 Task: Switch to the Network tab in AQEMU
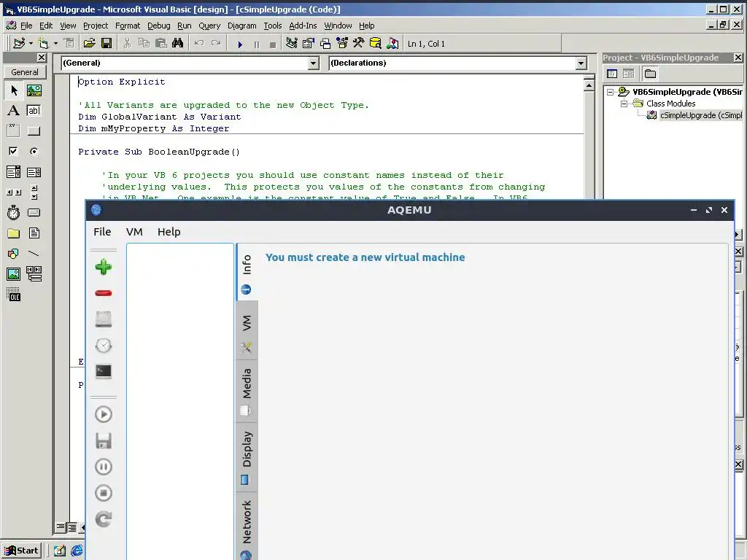tap(247, 526)
